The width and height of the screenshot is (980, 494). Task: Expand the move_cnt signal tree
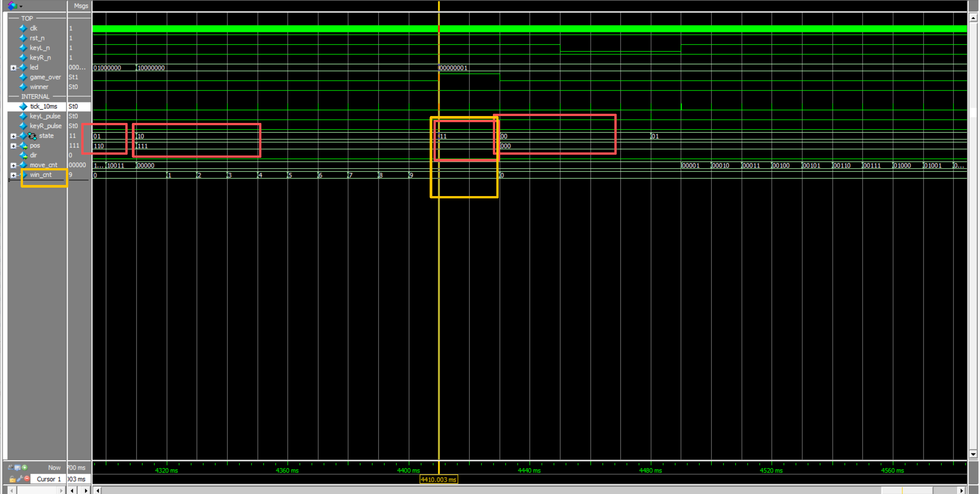click(13, 165)
